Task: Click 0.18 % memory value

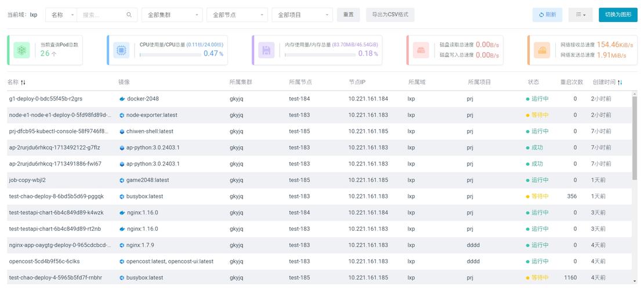Action: (x=368, y=53)
